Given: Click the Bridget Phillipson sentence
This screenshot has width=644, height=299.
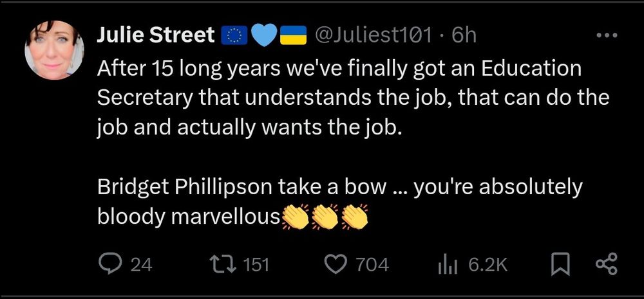Looking at the screenshot, I should point(340,202).
